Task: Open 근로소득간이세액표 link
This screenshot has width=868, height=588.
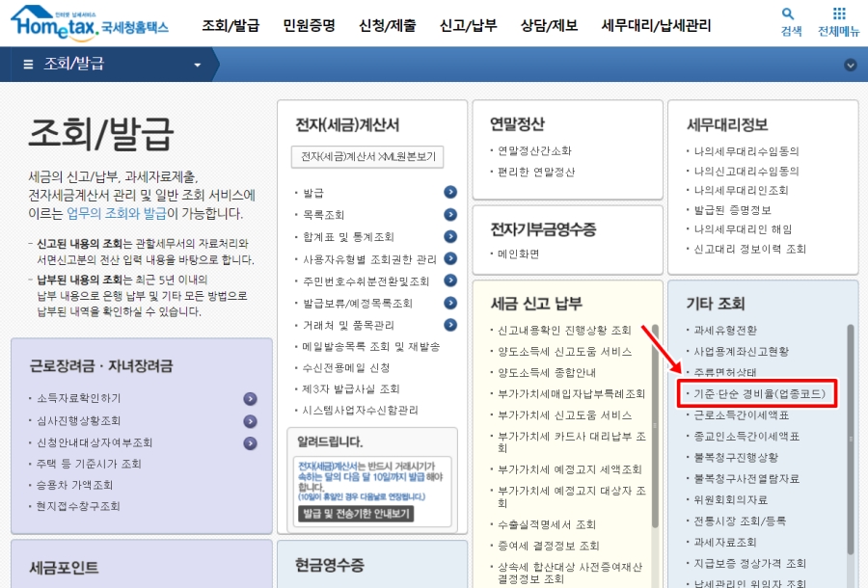Action: [x=742, y=414]
